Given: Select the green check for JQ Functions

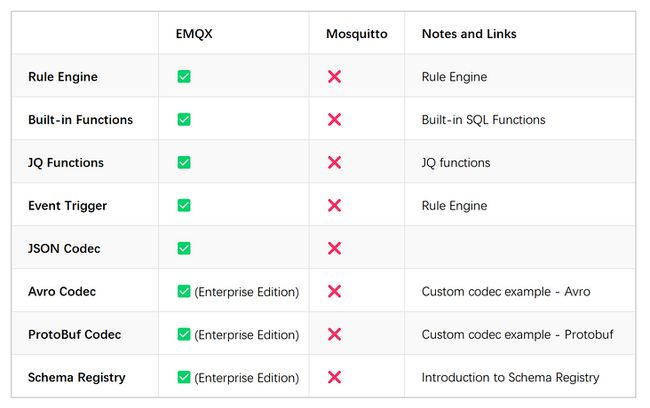Looking at the screenshot, I should click(184, 163).
